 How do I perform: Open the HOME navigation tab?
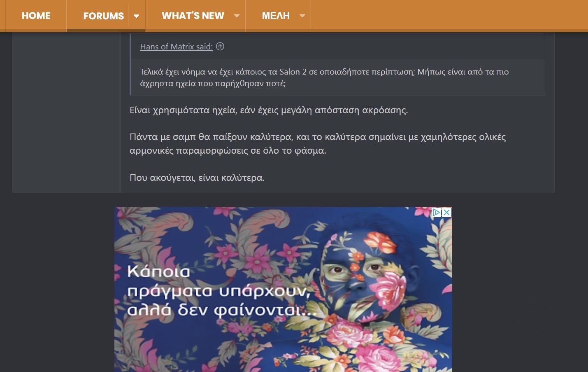36,16
